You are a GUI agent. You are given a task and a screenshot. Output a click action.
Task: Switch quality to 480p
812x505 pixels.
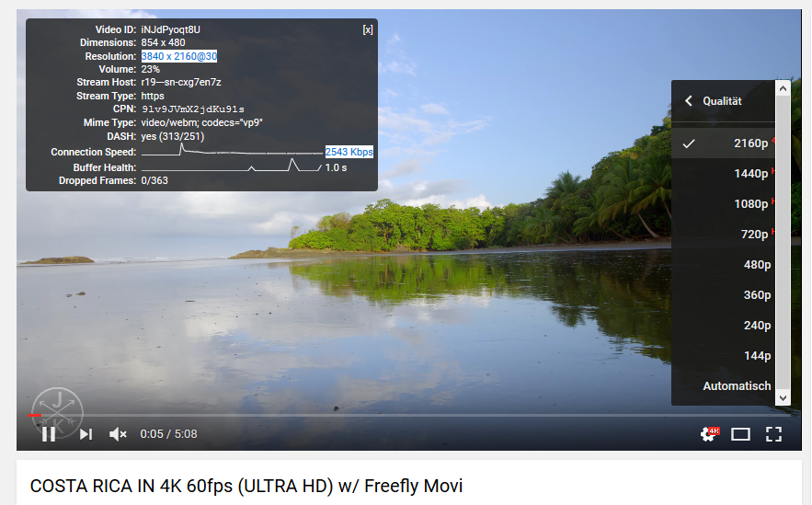click(724, 265)
